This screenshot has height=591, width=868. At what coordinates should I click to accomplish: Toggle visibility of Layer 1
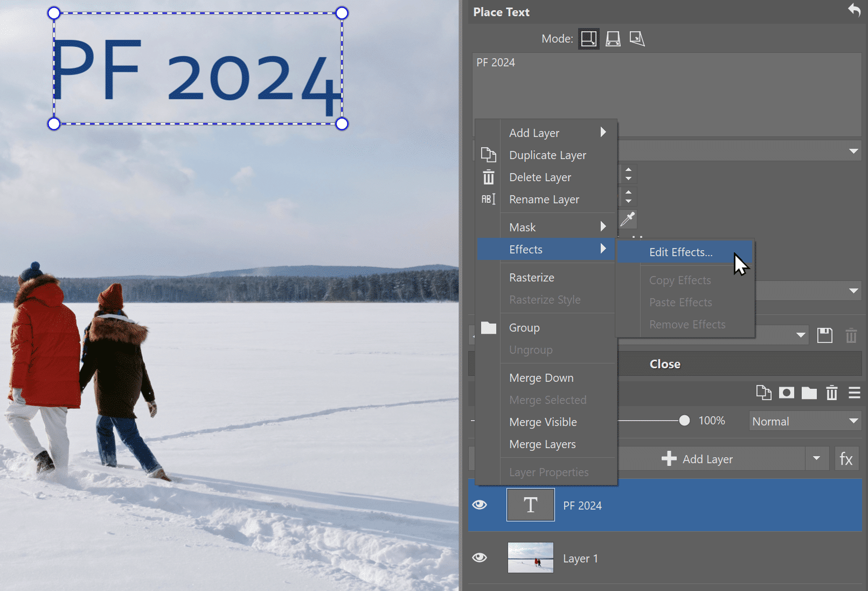click(x=480, y=558)
